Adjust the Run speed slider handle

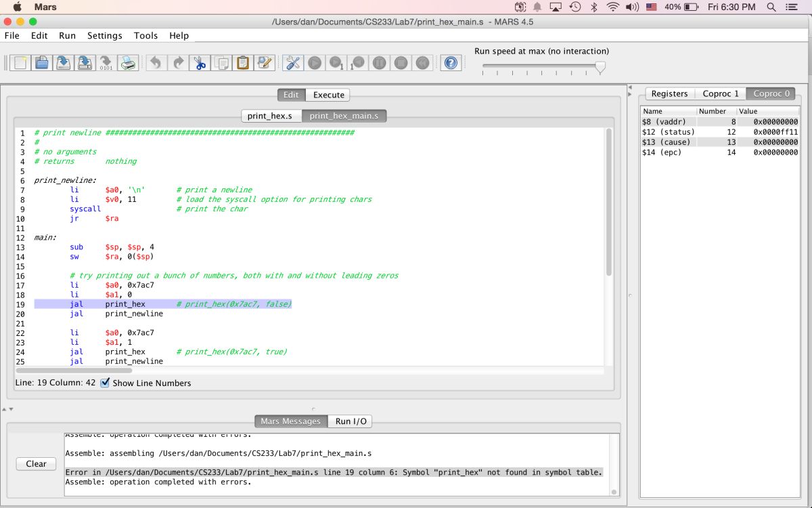click(600, 67)
